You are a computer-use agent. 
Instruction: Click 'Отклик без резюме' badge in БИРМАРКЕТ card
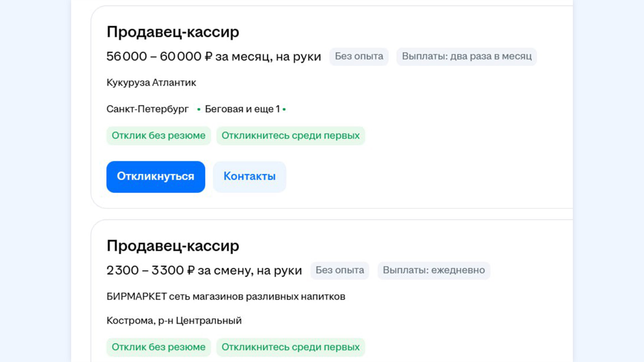coord(159,347)
